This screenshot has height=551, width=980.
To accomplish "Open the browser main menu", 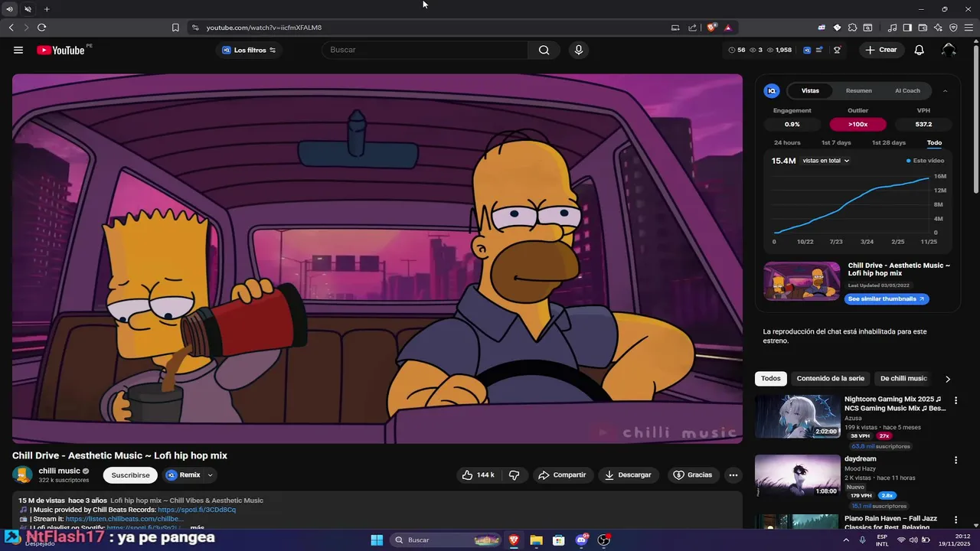I will click(969, 28).
